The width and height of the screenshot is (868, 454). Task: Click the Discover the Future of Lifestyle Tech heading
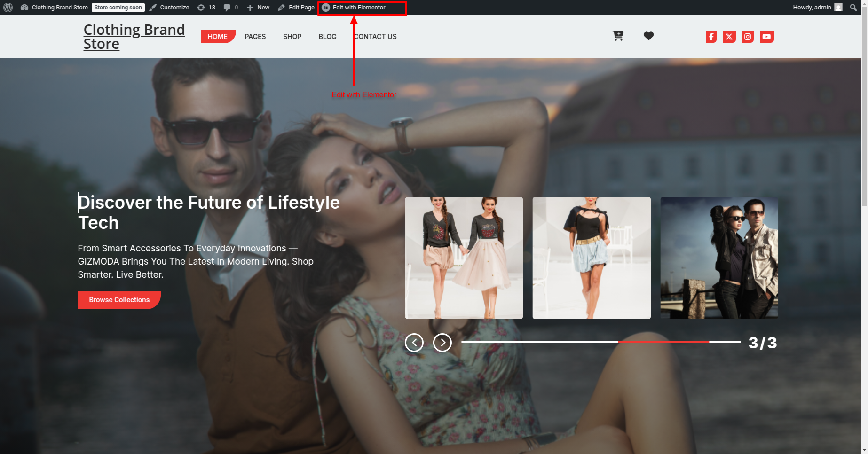[209, 212]
